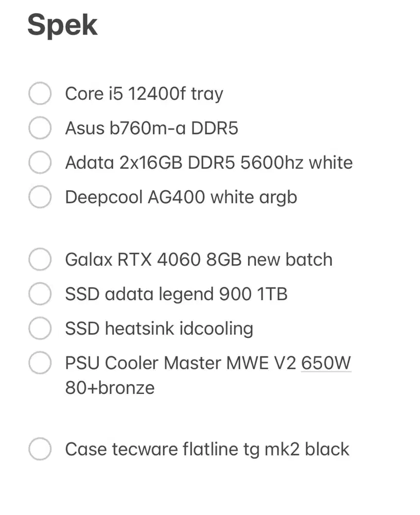
Task: Click the text Core i5 12400f tray
Action: (x=144, y=94)
